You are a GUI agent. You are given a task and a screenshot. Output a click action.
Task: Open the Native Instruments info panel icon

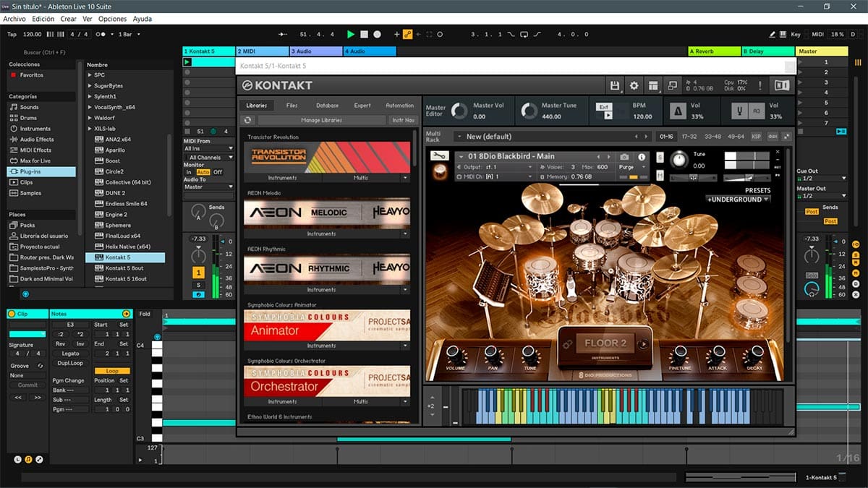[x=782, y=85]
